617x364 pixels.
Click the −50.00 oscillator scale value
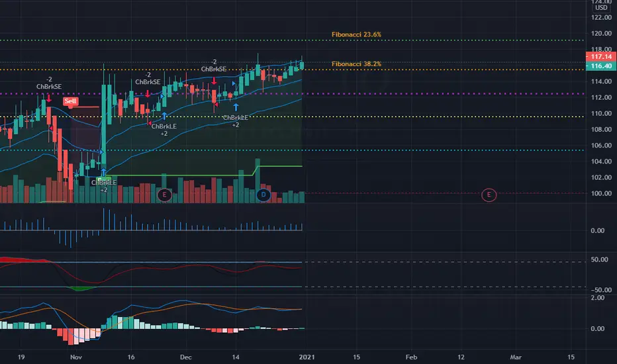(x=601, y=290)
